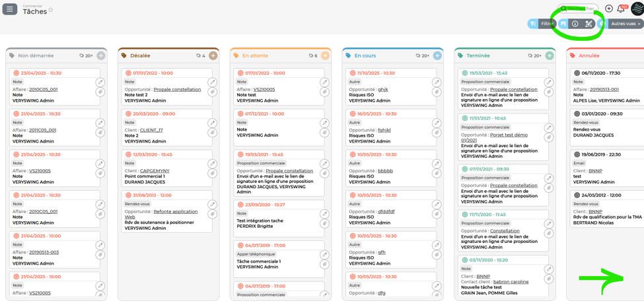Click the Rechercher search field

578,8
